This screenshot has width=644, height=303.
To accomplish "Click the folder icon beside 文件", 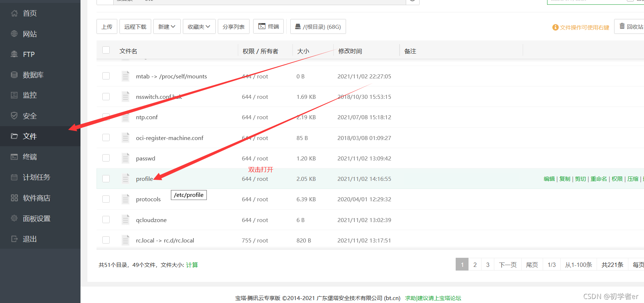I will click(14, 136).
